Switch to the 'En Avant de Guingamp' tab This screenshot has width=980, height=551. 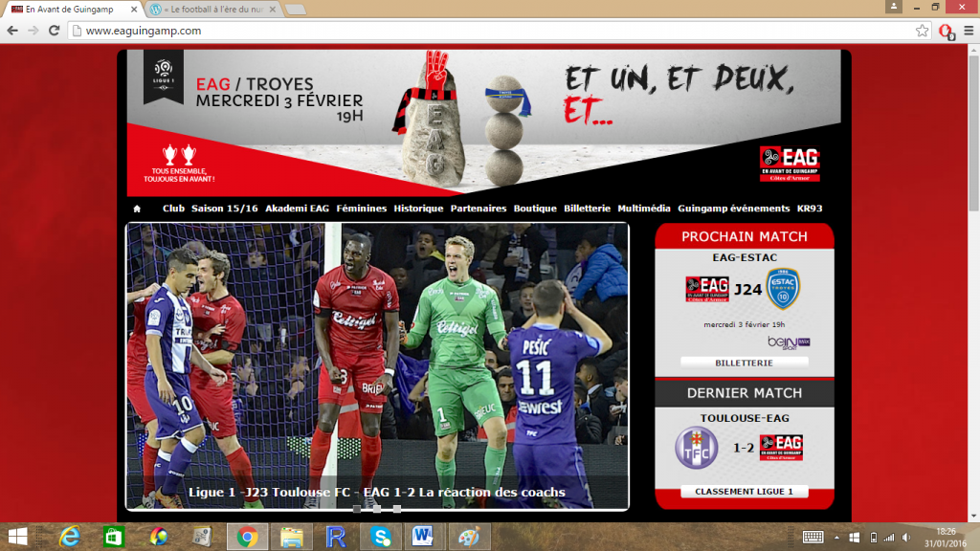click(69, 10)
